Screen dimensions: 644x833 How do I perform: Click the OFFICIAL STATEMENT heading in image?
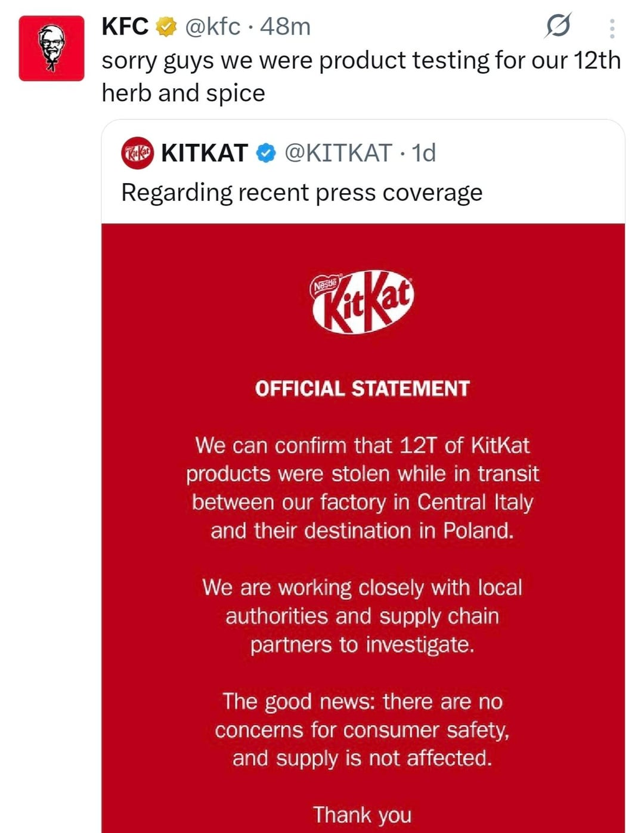362,389
